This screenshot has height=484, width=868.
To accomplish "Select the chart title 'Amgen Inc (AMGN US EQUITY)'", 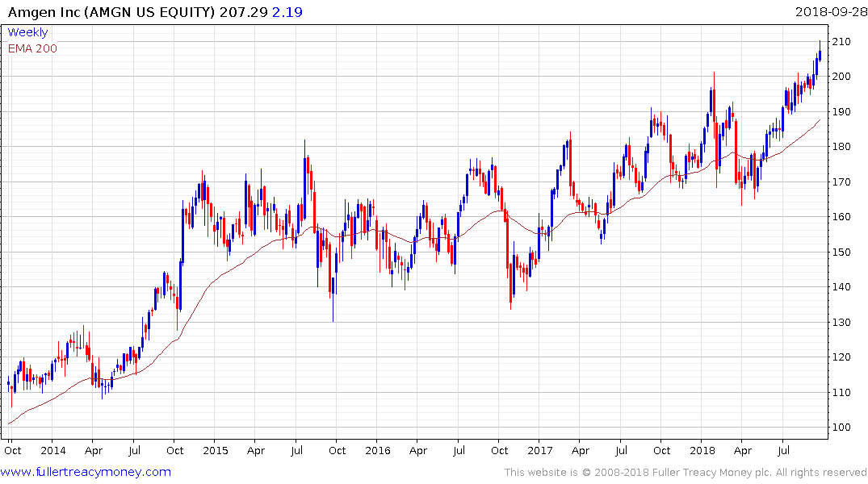I will click(111, 12).
